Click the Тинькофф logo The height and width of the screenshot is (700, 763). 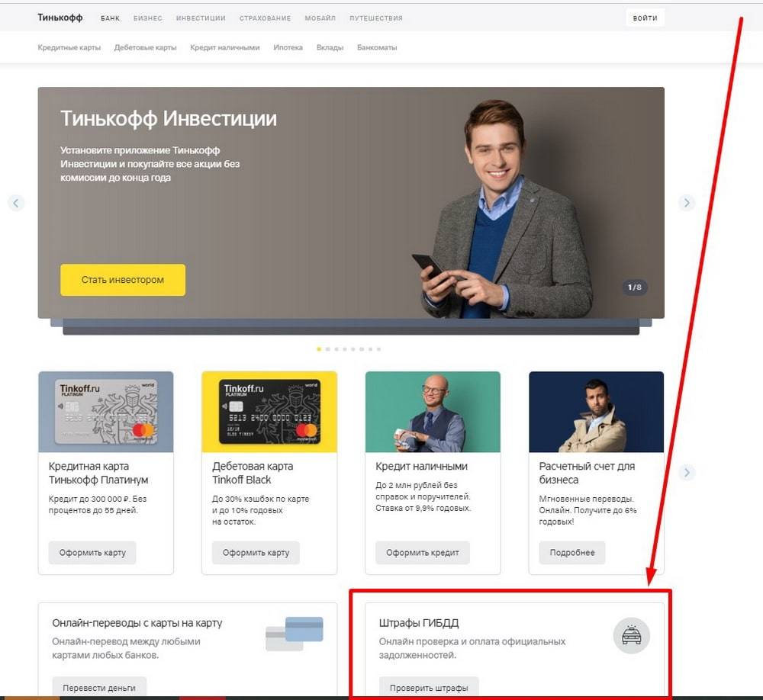(60, 18)
